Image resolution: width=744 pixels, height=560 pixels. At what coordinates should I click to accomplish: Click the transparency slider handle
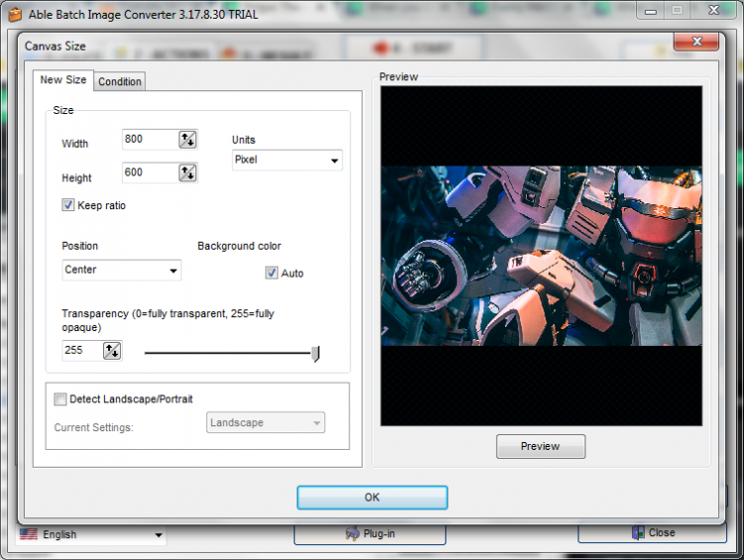(x=315, y=354)
